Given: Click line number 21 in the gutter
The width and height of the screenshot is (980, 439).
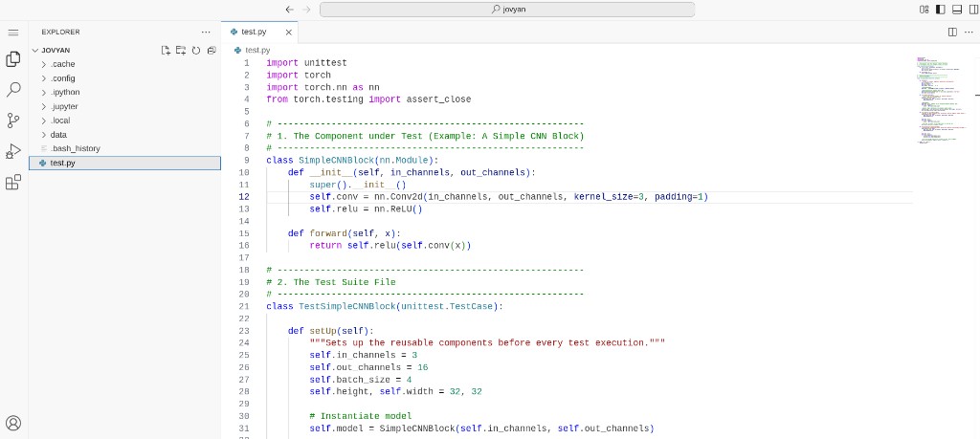Looking at the screenshot, I should (x=244, y=307).
